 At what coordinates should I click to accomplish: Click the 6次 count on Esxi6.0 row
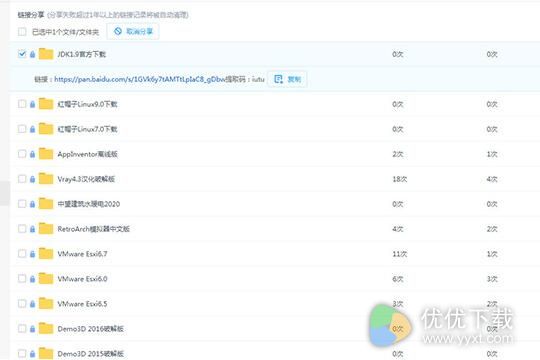[x=398, y=279]
